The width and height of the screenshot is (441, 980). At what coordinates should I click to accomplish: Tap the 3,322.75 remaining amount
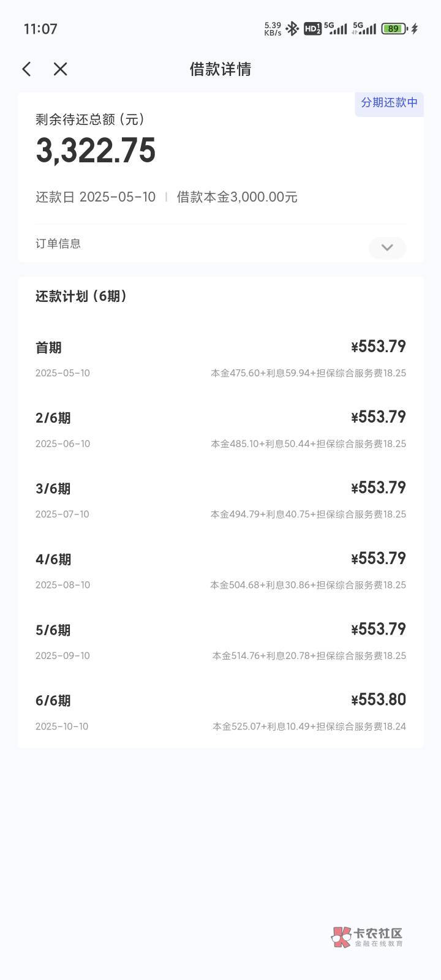[96, 151]
